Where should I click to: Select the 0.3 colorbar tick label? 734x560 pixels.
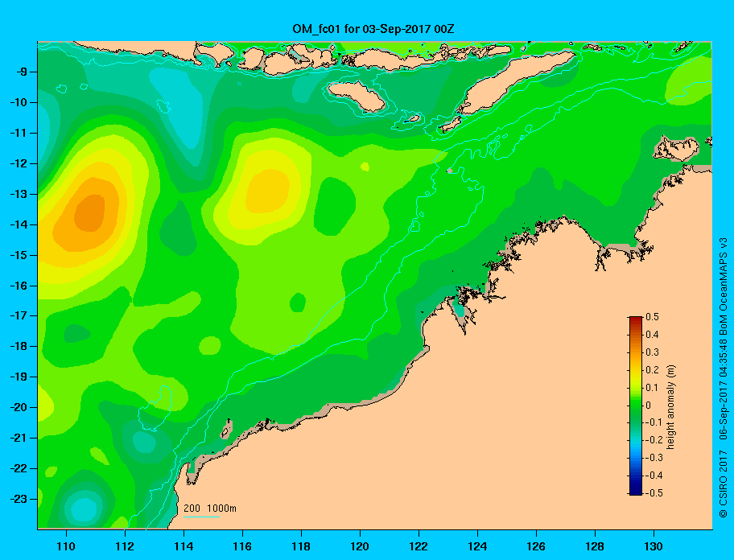[x=652, y=352]
